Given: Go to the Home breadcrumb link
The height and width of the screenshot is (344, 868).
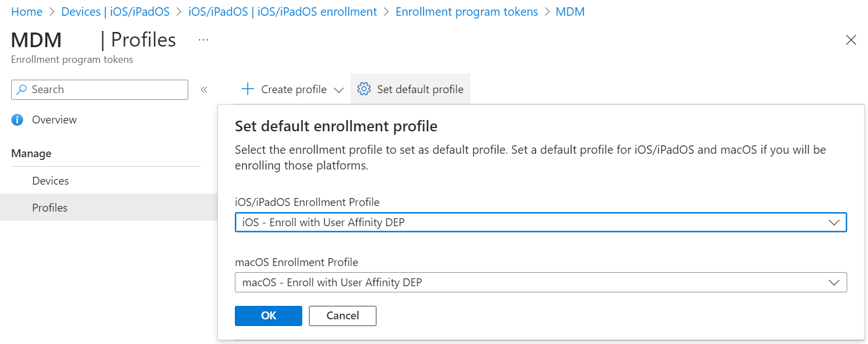Looking at the screenshot, I should 26,12.
